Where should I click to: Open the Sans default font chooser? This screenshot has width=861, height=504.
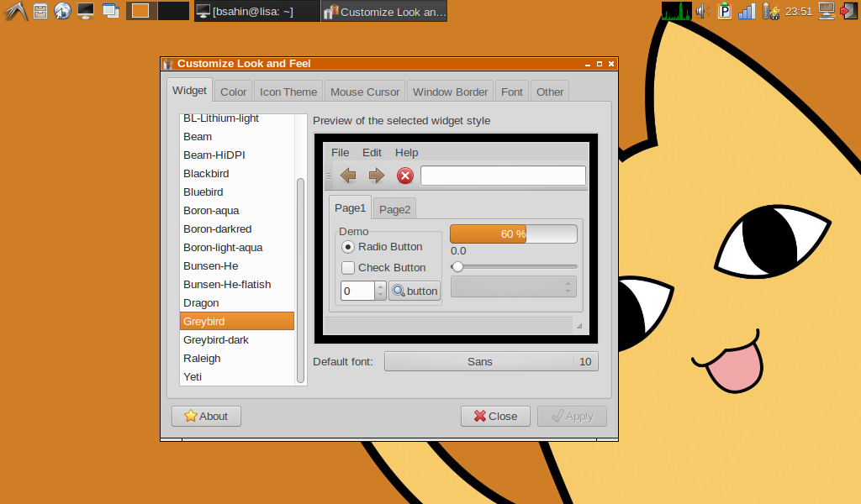point(491,361)
